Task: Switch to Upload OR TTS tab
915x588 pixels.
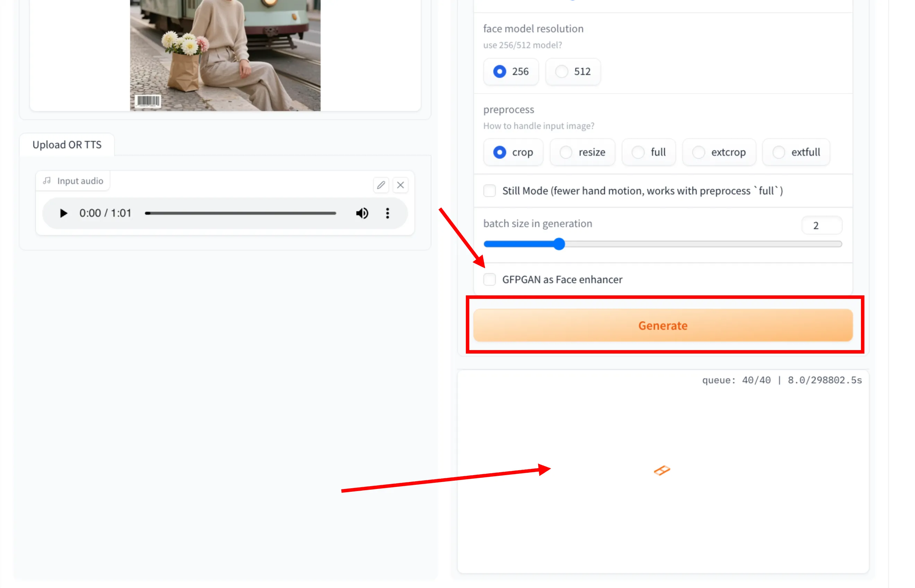Action: (x=67, y=145)
